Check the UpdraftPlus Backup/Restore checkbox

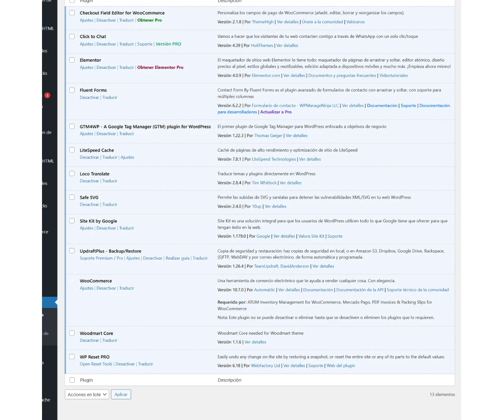pyautogui.click(x=72, y=251)
